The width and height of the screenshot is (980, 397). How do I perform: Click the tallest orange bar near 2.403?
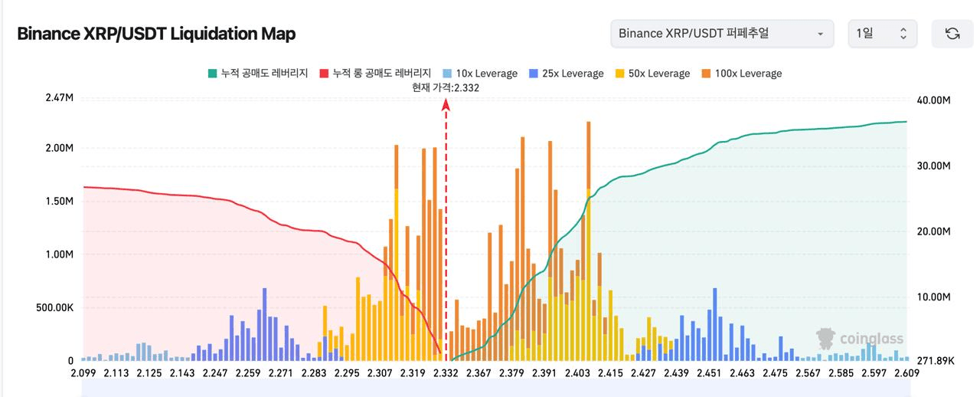coord(588,155)
